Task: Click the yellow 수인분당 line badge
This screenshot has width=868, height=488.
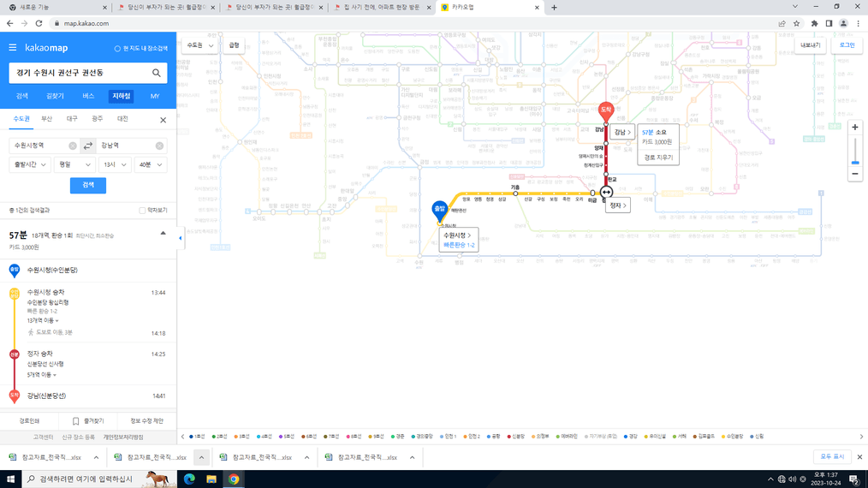Action: coord(15,294)
